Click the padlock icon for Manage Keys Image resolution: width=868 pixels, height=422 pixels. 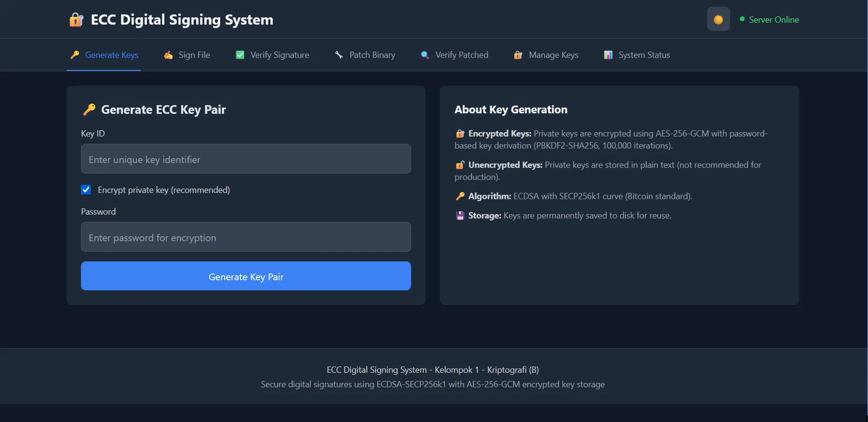click(518, 55)
